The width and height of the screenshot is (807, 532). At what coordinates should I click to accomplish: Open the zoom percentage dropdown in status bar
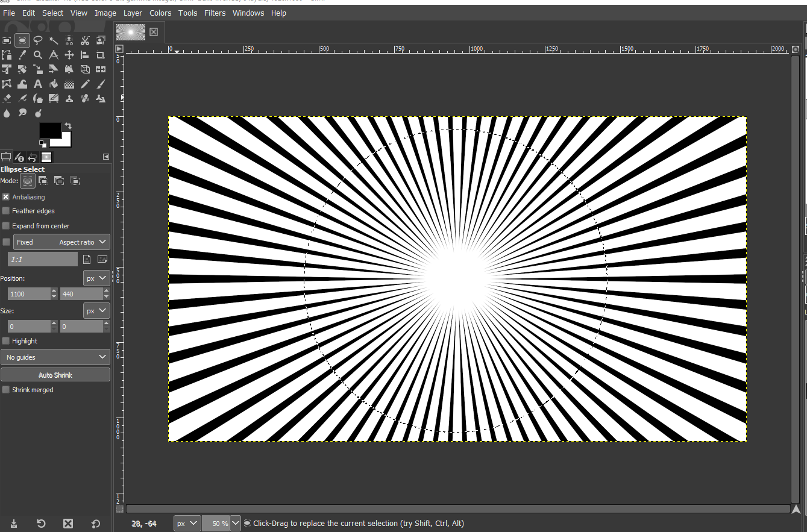coord(235,524)
